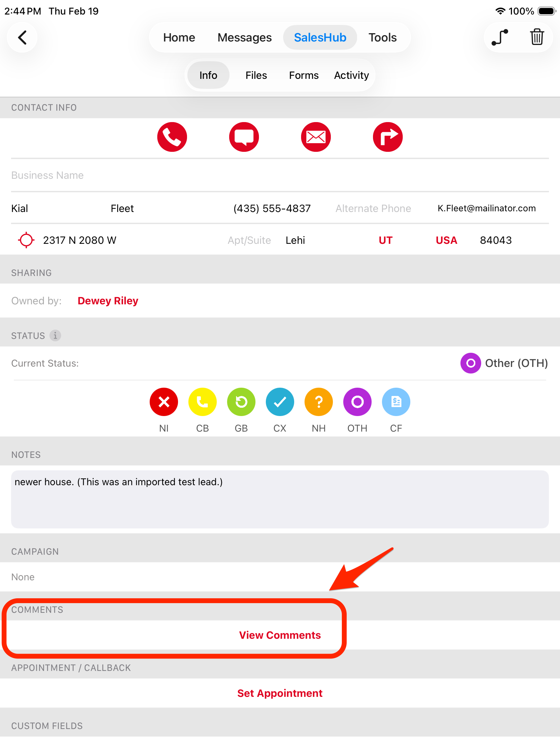
Task: Tap the red phone call icon
Action: pyautogui.click(x=172, y=137)
